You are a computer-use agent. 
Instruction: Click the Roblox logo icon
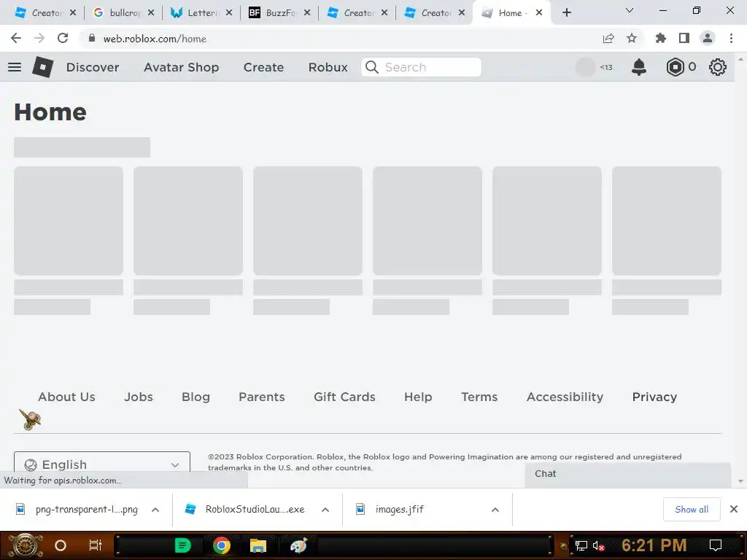pos(43,67)
